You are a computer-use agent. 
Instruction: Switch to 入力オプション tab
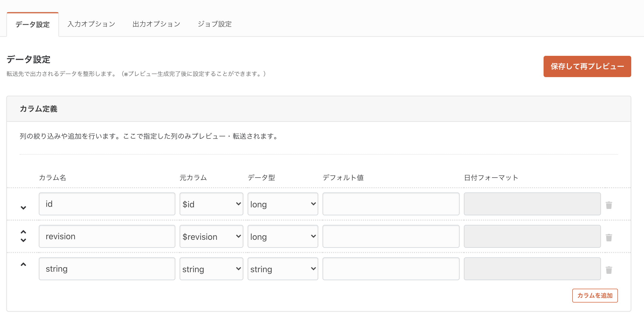point(91,24)
